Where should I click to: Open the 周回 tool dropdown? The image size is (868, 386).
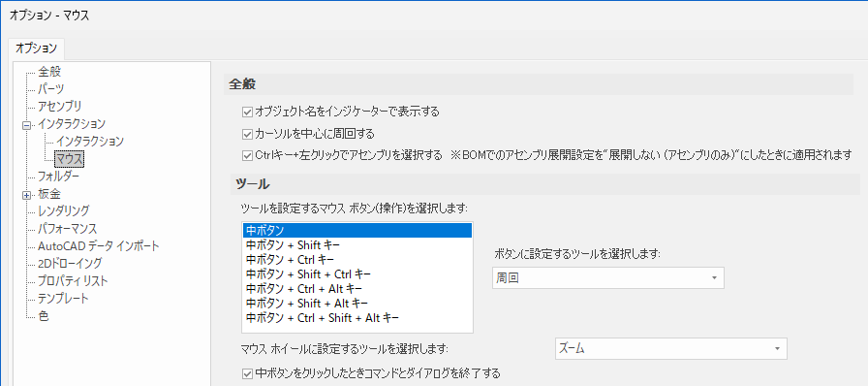click(607, 277)
